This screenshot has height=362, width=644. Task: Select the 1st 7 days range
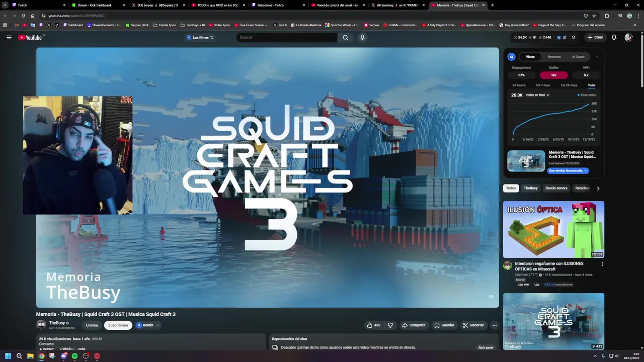pyautogui.click(x=543, y=85)
